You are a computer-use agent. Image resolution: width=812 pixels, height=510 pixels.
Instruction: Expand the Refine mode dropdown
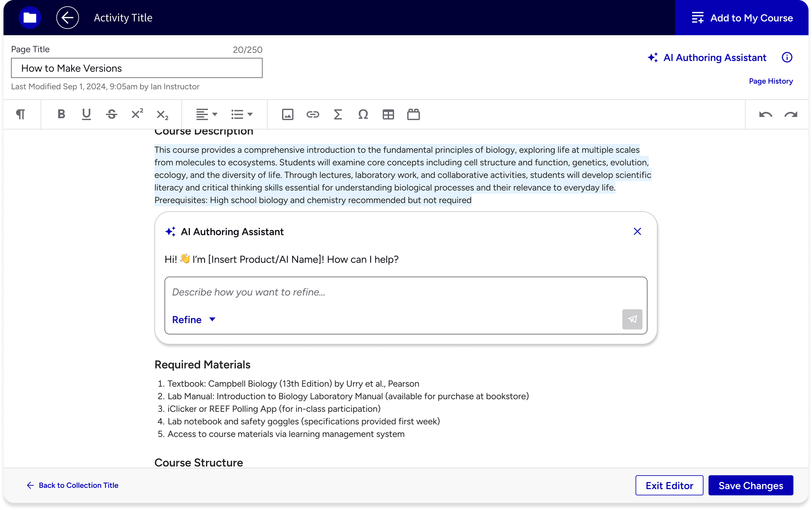[x=194, y=320]
